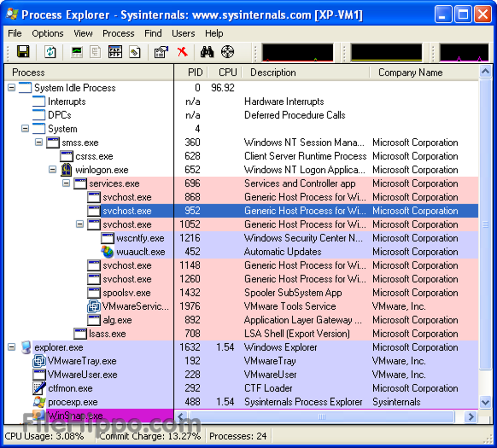Click the Refresh Now toolbar icon

tap(50, 52)
